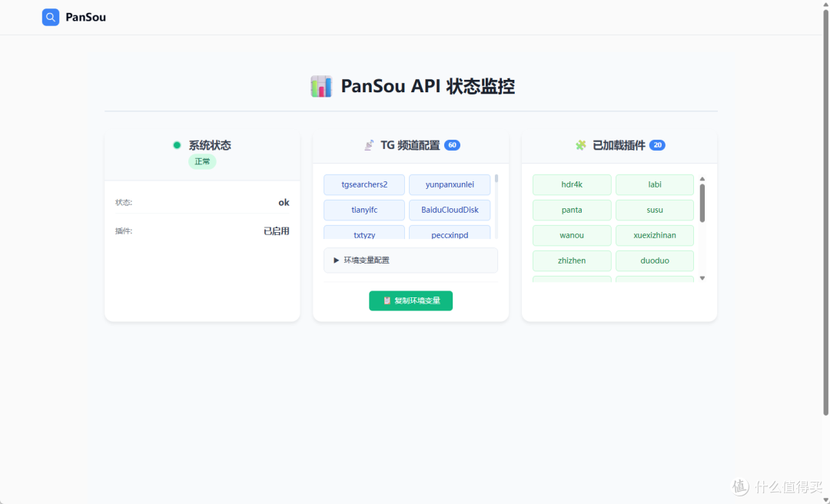Click the TG channel satellite icon

click(x=369, y=145)
